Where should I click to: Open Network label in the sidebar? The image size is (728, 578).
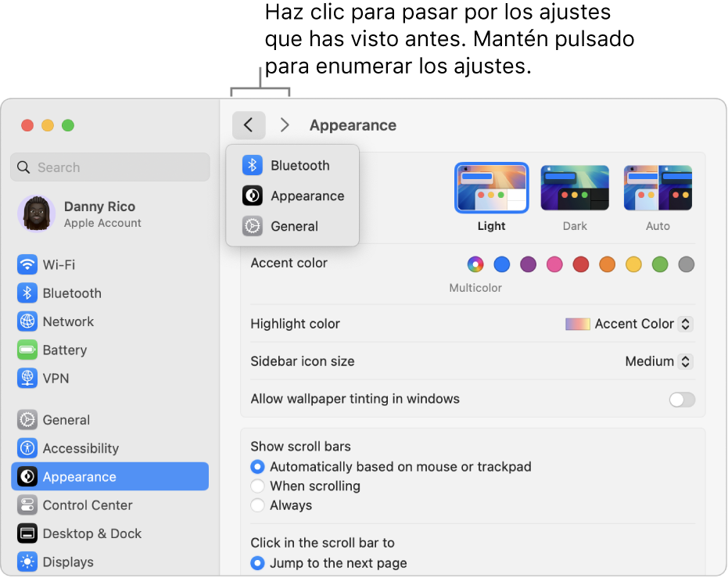pyautogui.click(x=68, y=321)
